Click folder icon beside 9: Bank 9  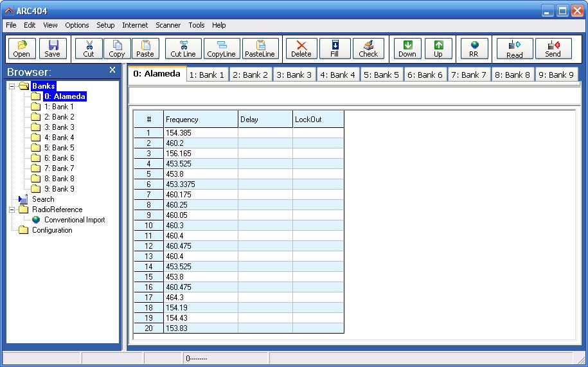35,189
